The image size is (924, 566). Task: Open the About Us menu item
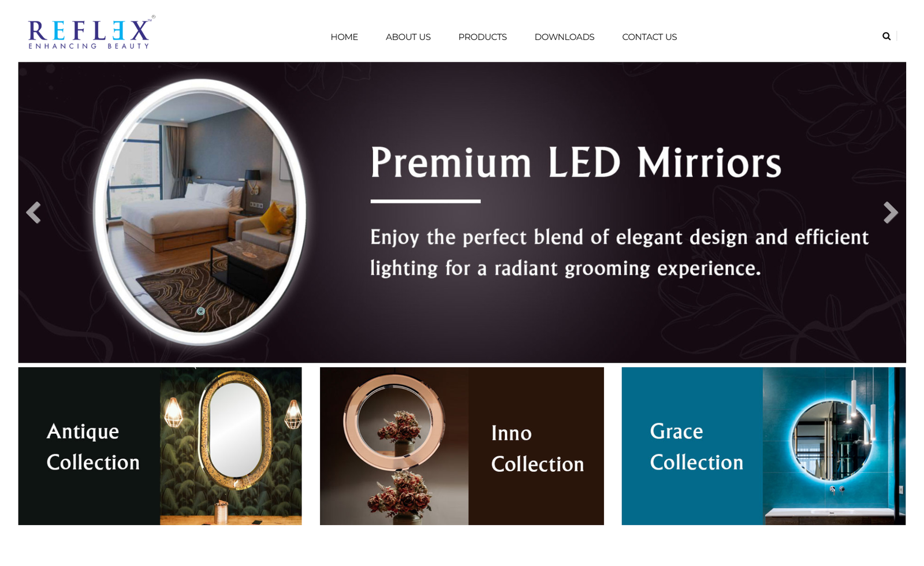pyautogui.click(x=408, y=37)
